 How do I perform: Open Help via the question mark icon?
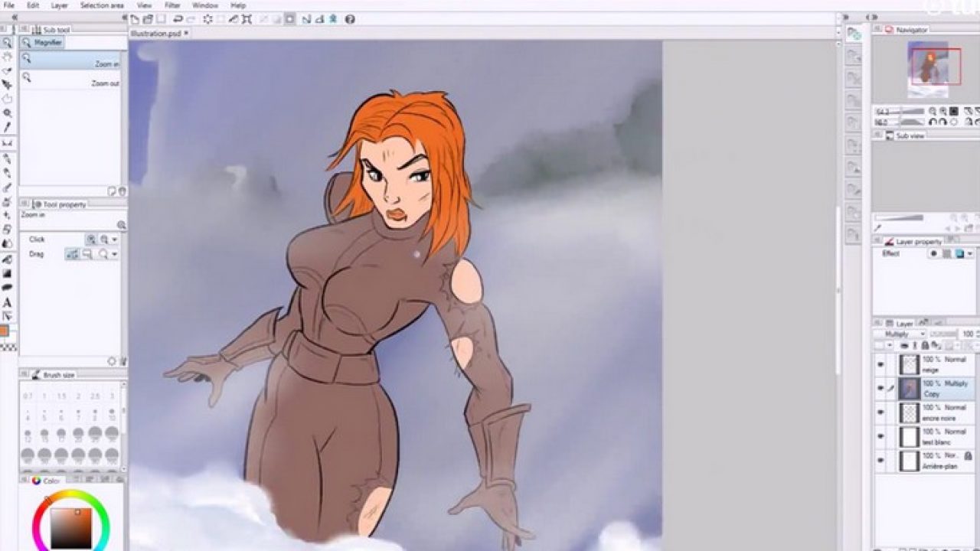pos(350,19)
